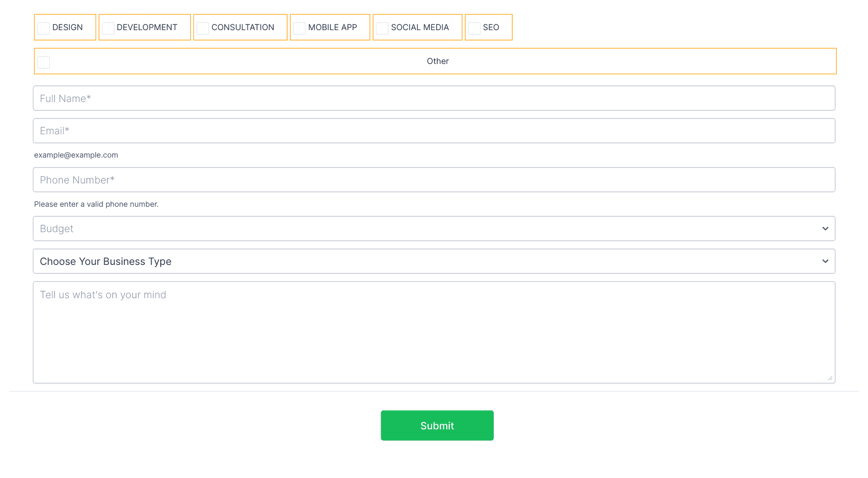Select the MOBILE APP checkbox

coord(300,29)
